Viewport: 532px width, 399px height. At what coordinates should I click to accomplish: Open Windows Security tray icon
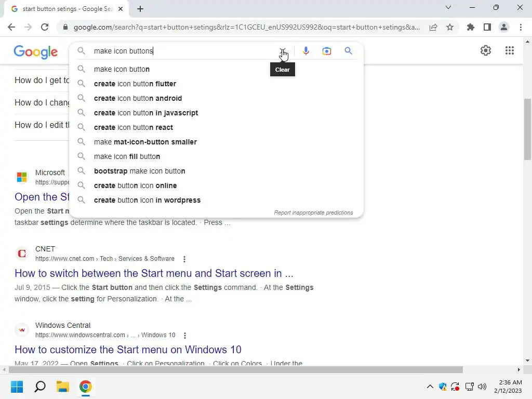tap(443, 387)
